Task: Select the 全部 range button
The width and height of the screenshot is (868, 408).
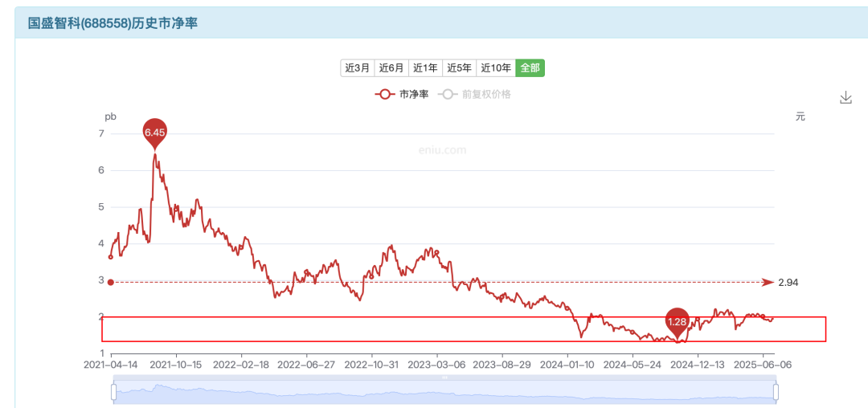Action: click(x=530, y=68)
